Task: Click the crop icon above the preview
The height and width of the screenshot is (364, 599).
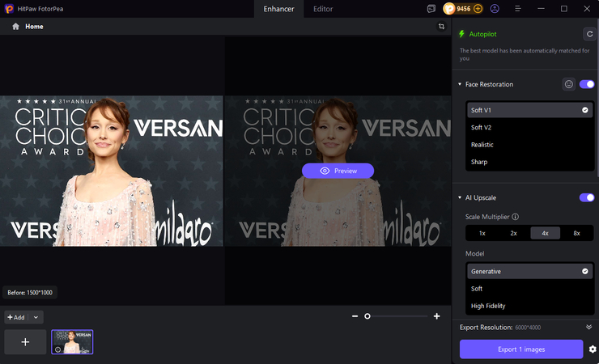Action: pyautogui.click(x=441, y=27)
